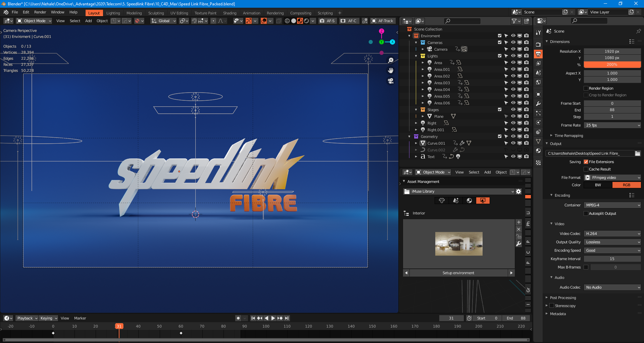Open the output path folder browser
Viewport: 644px width, 343px height.
click(x=638, y=153)
